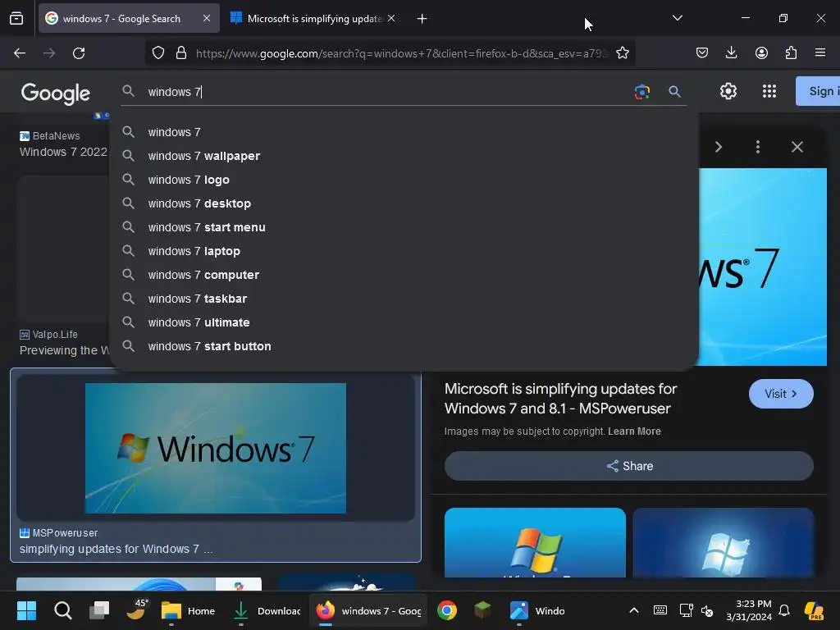This screenshot has height=630, width=840.
Task: Open Firefox extensions menu
Action: point(791,53)
